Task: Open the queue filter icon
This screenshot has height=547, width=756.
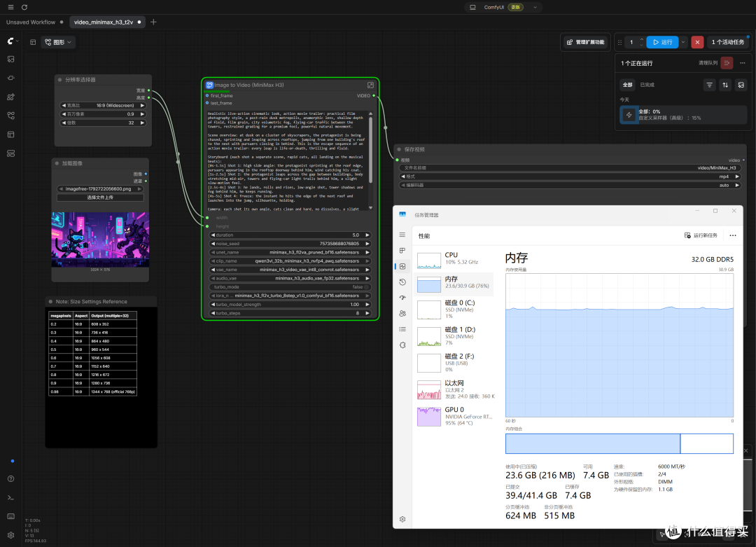Action: click(x=709, y=85)
